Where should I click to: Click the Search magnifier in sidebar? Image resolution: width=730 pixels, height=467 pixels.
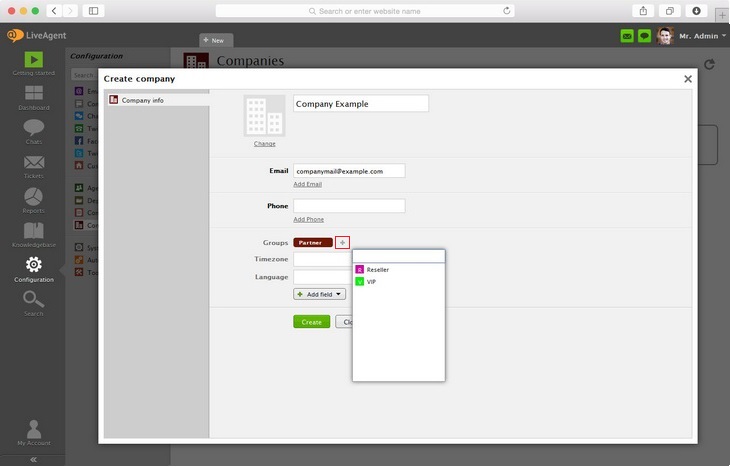[x=33, y=302]
